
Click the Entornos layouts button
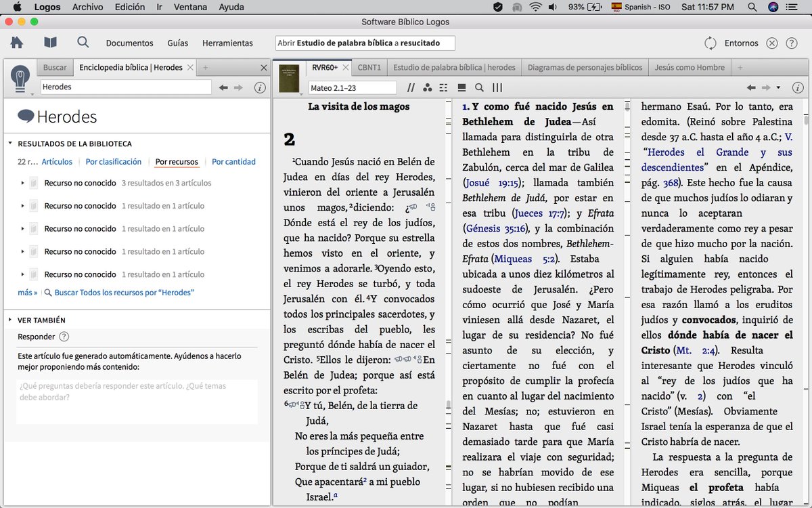point(741,43)
